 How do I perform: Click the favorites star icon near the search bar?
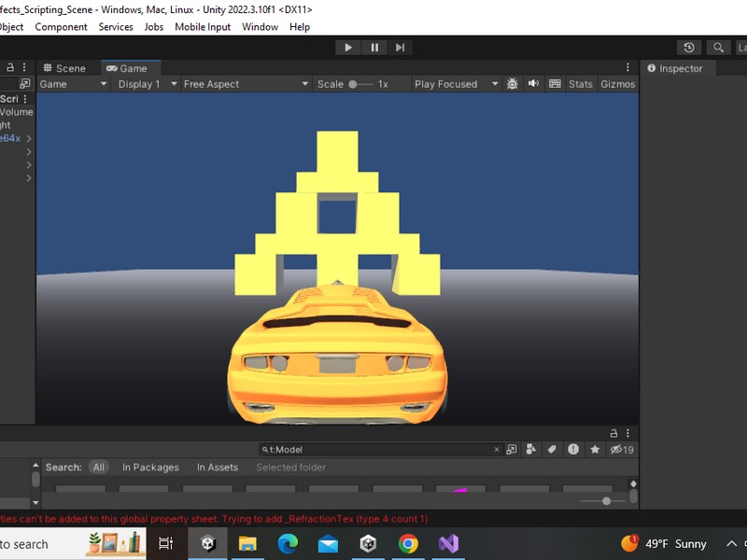[595, 449]
